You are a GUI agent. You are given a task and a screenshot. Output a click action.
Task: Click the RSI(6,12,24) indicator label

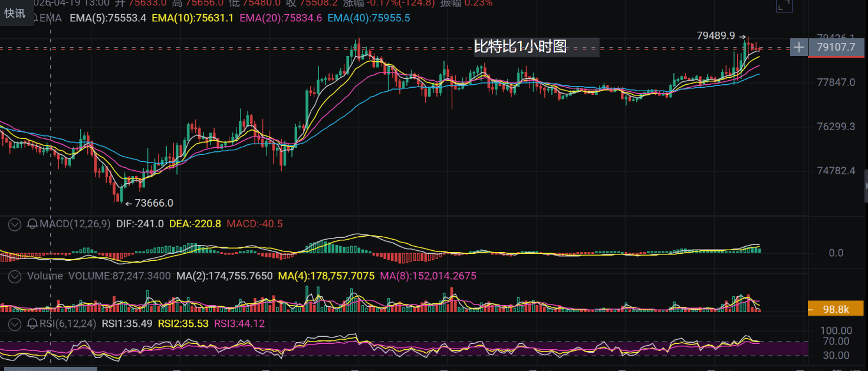68,323
